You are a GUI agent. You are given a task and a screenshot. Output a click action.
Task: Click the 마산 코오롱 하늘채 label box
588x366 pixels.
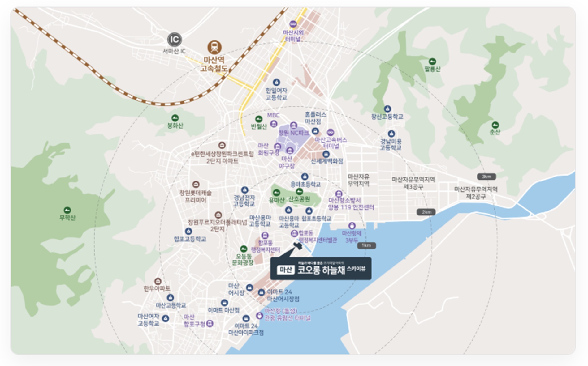tap(321, 269)
